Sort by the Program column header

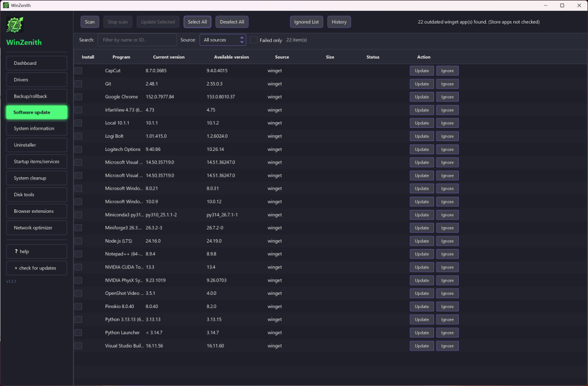tap(121, 57)
